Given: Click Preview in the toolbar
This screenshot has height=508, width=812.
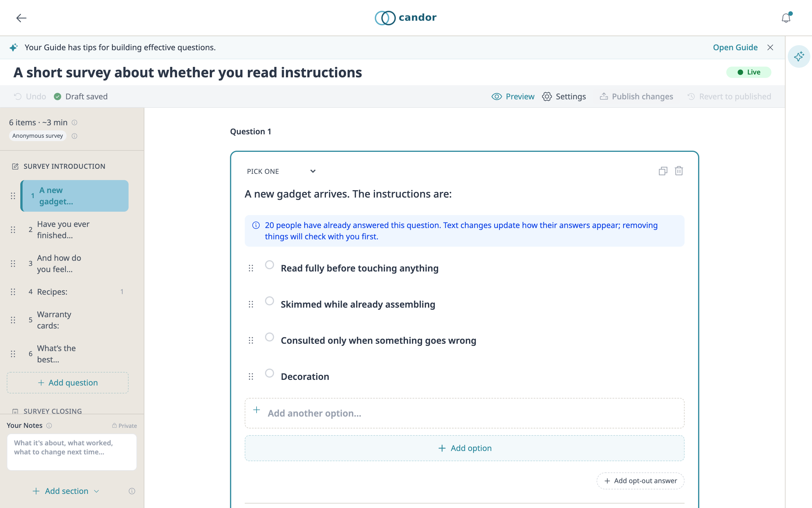Looking at the screenshot, I should tap(513, 97).
